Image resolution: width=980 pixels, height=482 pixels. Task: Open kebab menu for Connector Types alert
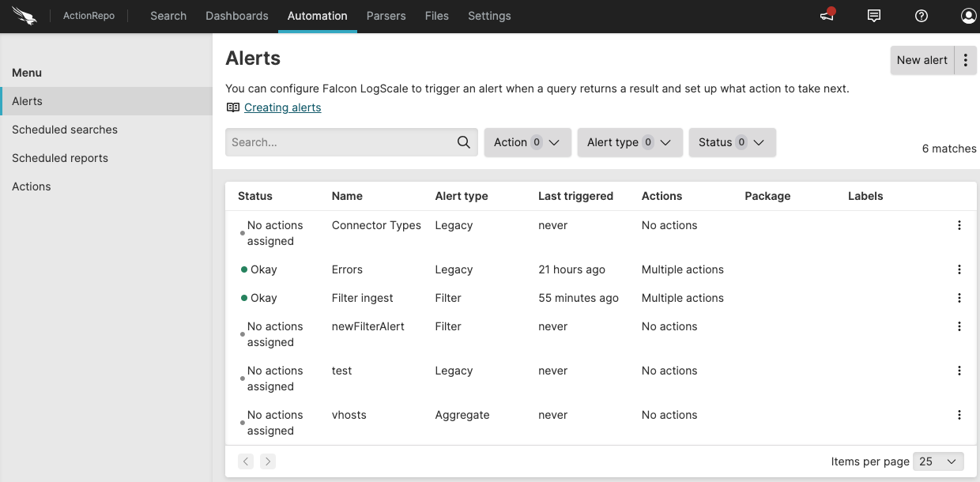(959, 225)
